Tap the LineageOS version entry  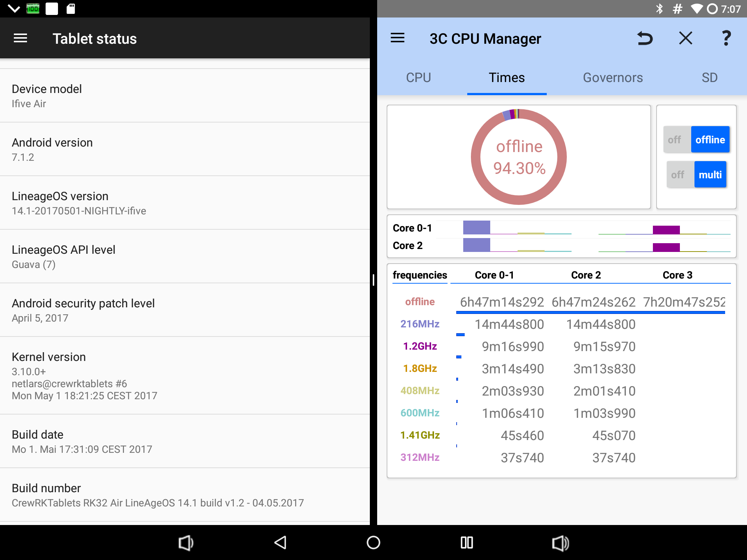coord(185,203)
